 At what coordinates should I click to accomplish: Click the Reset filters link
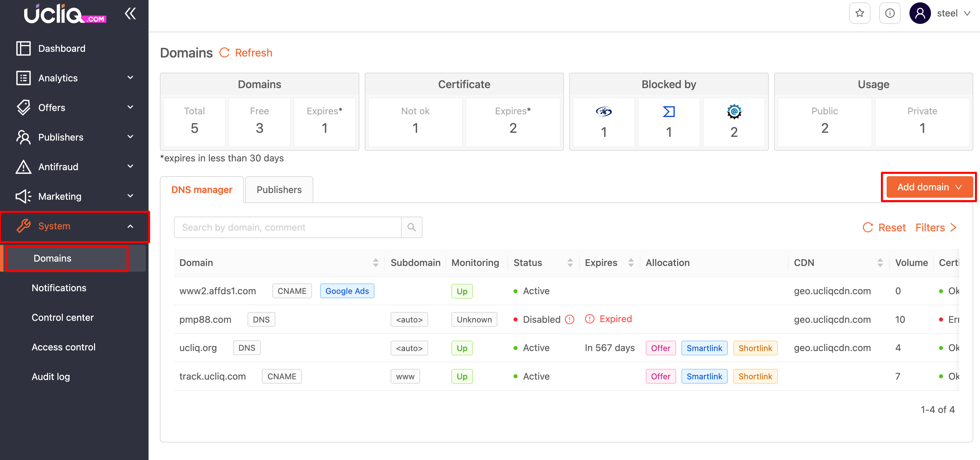click(x=884, y=227)
